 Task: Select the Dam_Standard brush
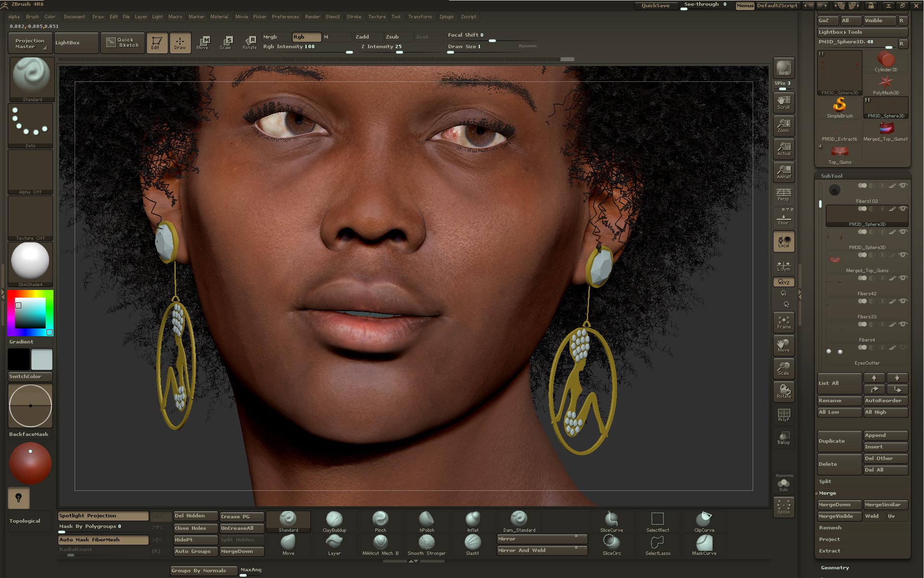[519, 522]
